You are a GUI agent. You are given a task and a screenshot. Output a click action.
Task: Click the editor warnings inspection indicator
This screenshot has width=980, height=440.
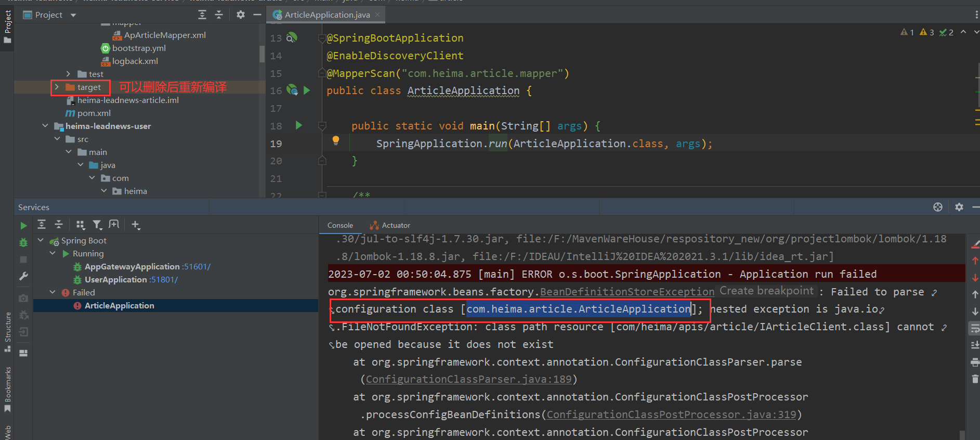926,32
